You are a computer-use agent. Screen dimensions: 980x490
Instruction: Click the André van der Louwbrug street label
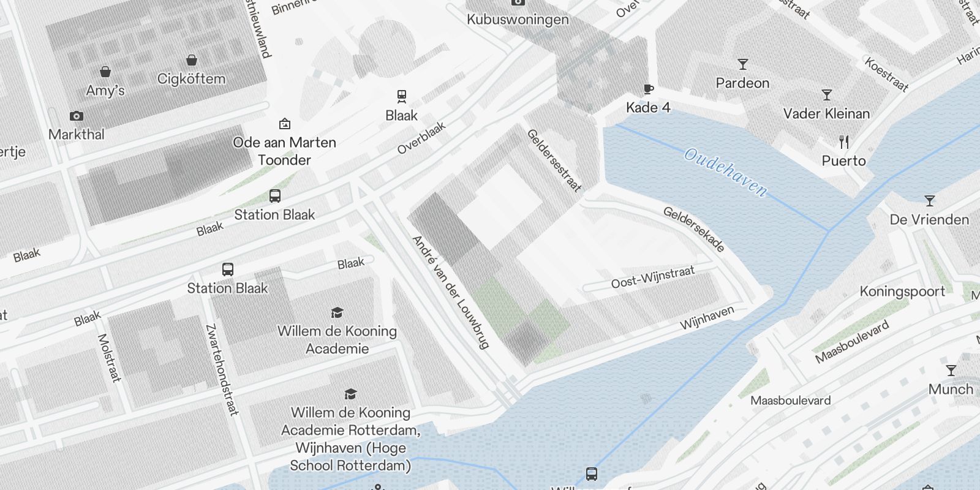(451, 292)
